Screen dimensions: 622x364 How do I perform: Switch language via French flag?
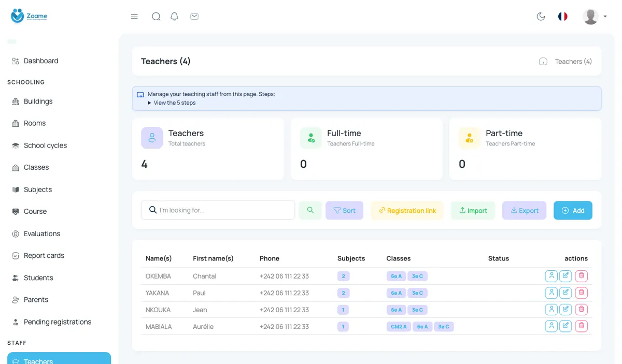point(563,17)
